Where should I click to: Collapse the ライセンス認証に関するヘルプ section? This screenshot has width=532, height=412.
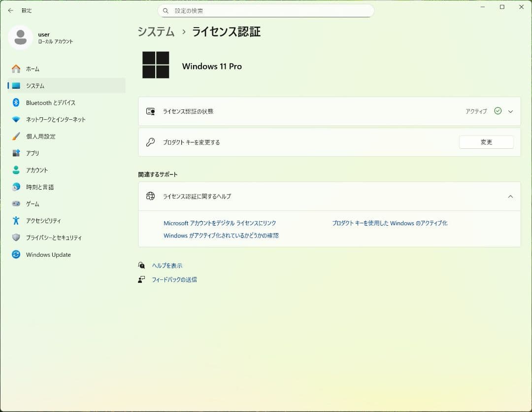click(510, 196)
